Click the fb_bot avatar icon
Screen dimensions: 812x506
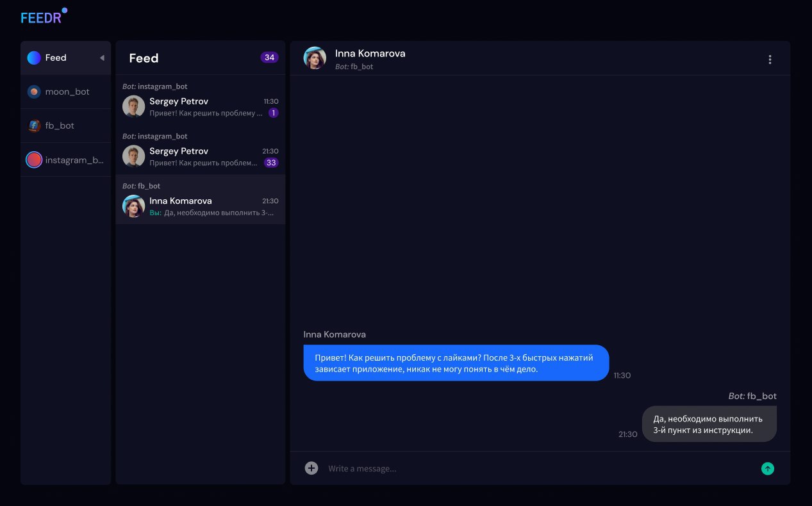[x=34, y=126]
